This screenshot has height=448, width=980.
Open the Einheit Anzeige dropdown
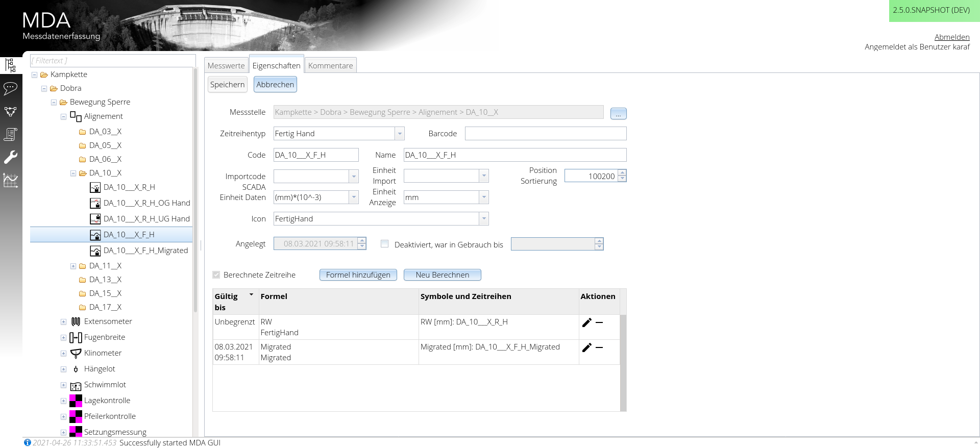483,197
